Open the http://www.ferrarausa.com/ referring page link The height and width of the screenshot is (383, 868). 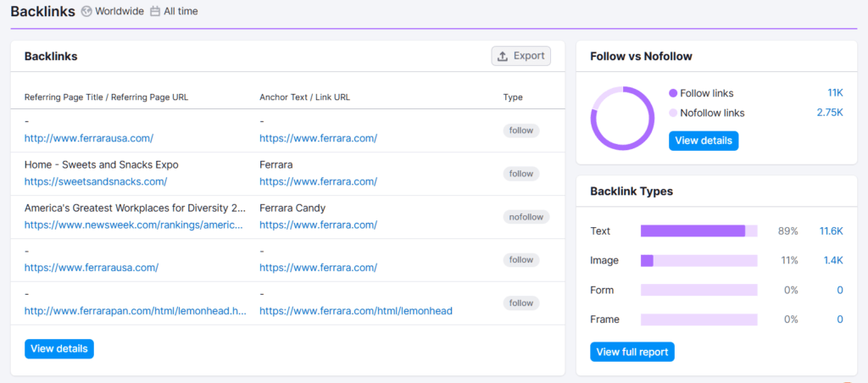[88, 138]
